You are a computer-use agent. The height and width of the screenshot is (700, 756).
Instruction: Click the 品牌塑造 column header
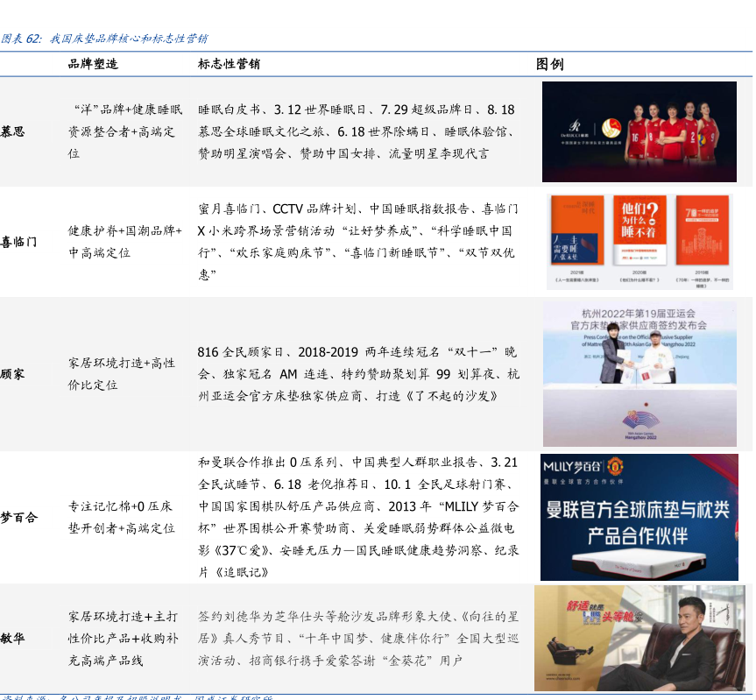[x=93, y=64]
